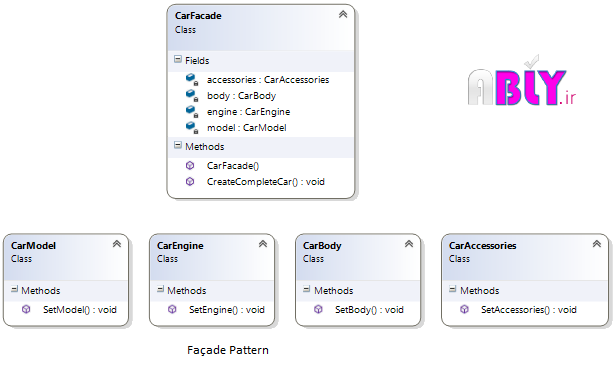Image resolution: width=616 pixels, height=368 pixels.
Task: Click the SetAccessories method icon
Action: 464,309
